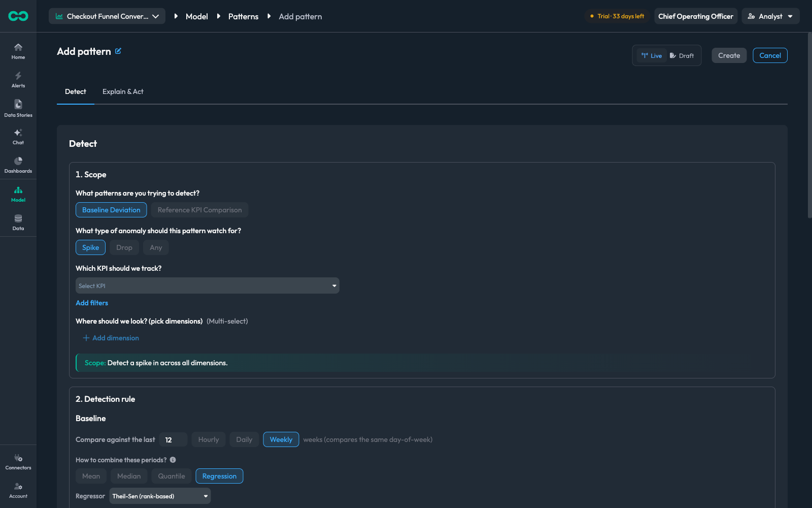
Task: Select Mean combine method
Action: point(91,476)
